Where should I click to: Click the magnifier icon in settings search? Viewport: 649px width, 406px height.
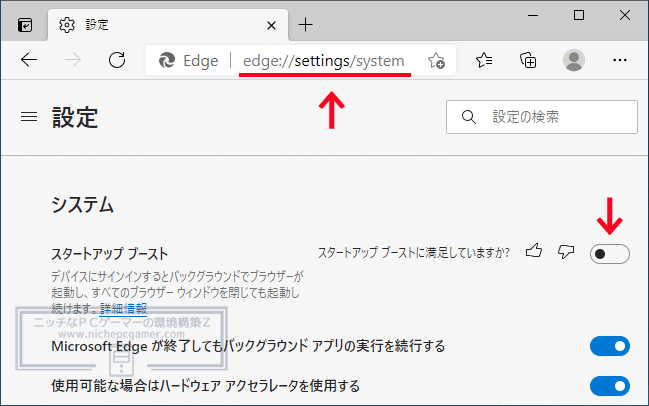469,117
